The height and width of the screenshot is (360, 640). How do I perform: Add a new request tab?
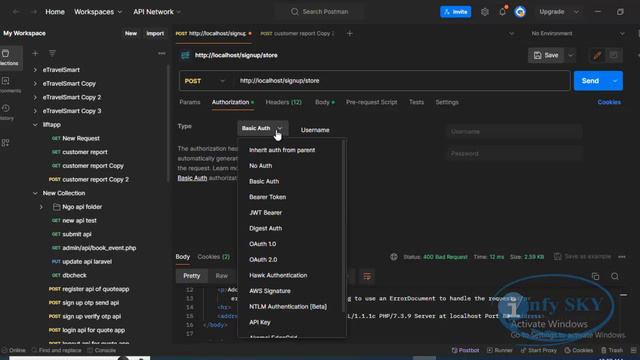click(349, 33)
